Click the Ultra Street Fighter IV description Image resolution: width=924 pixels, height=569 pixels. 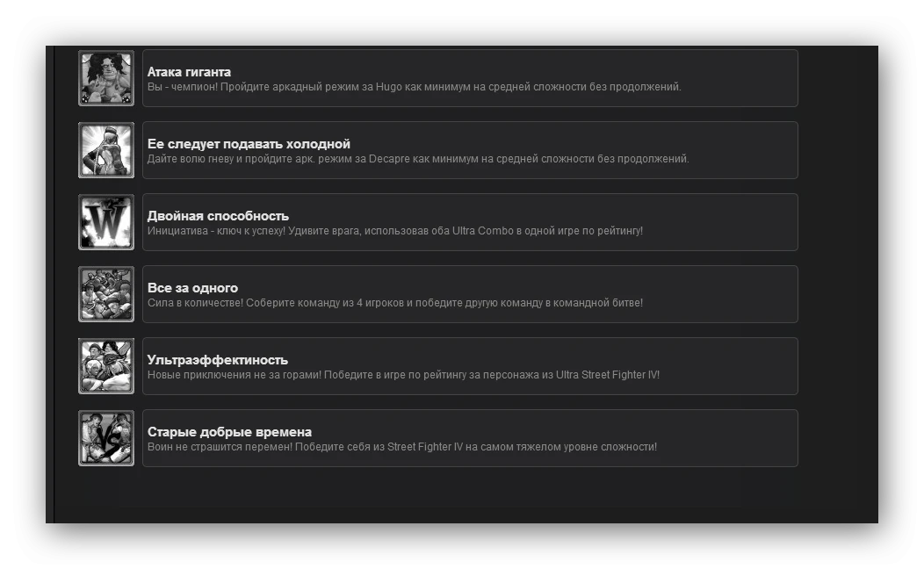coord(403,375)
